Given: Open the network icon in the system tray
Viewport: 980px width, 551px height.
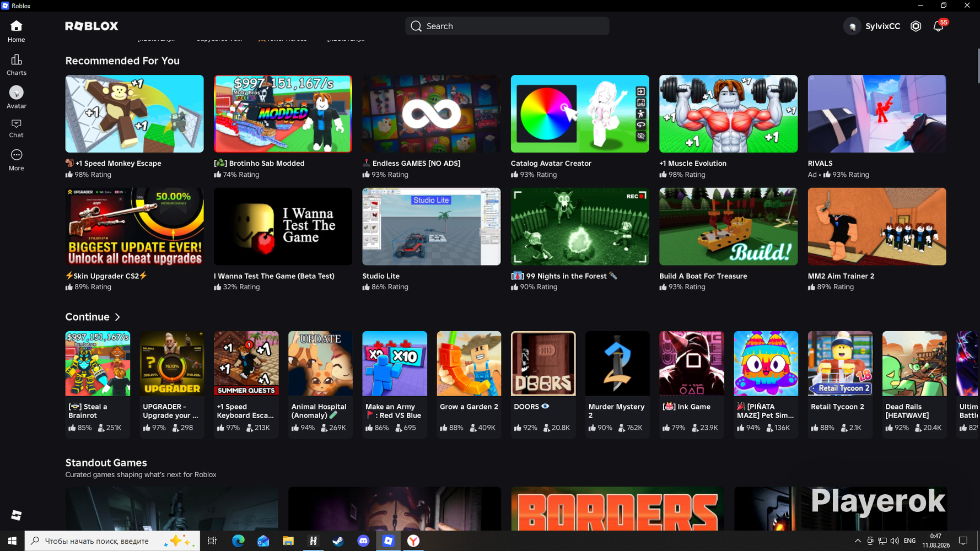Looking at the screenshot, I should (882, 541).
